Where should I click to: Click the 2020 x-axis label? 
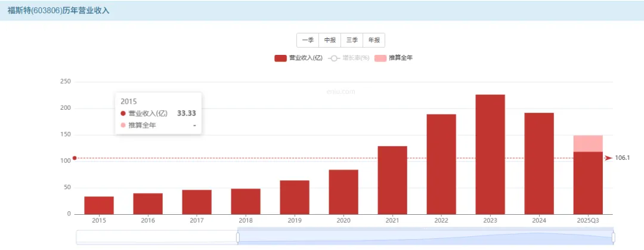tap(343, 221)
